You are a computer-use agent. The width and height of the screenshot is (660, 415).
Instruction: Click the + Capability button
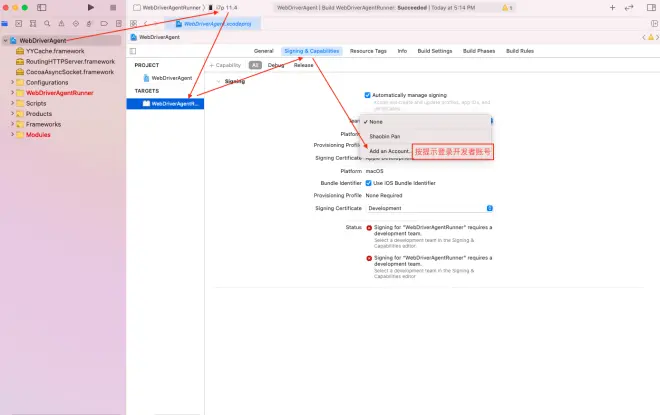(225, 65)
